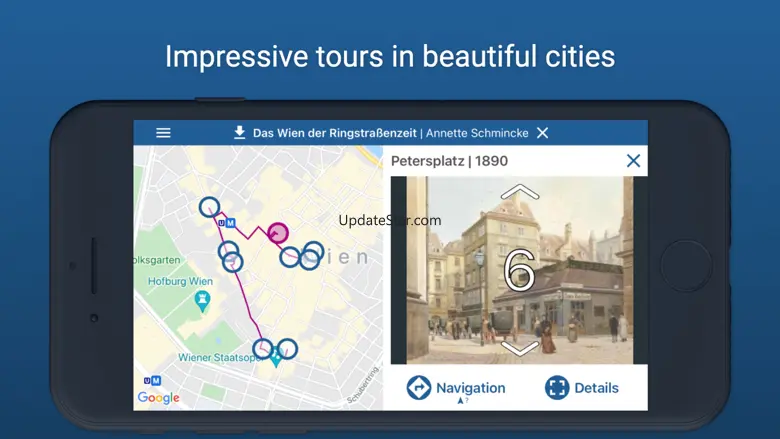Image resolution: width=780 pixels, height=439 pixels.
Task: Close the tour using the header X
Action: coord(542,133)
